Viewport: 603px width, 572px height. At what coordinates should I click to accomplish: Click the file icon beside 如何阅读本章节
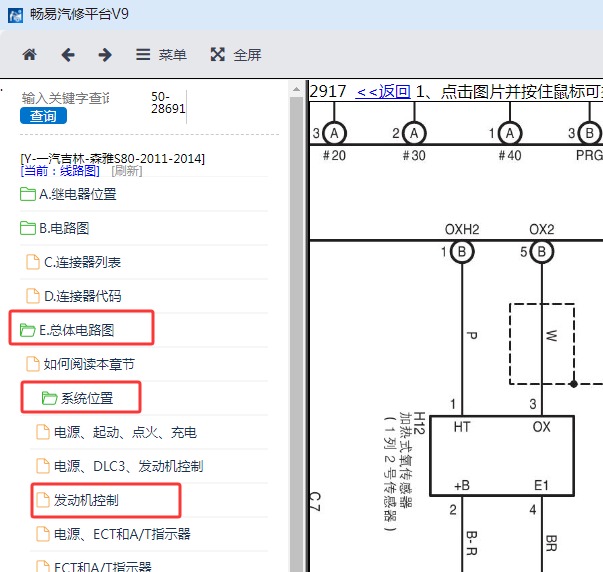pyautogui.click(x=33, y=364)
